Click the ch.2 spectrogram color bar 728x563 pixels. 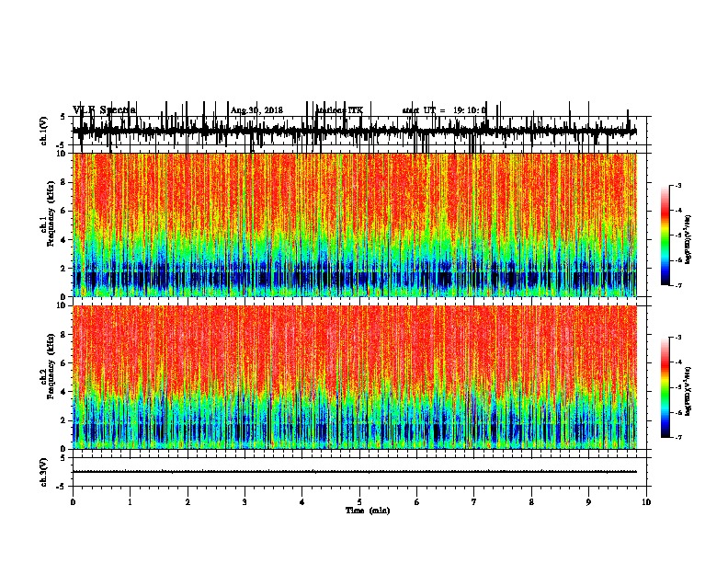pos(665,387)
